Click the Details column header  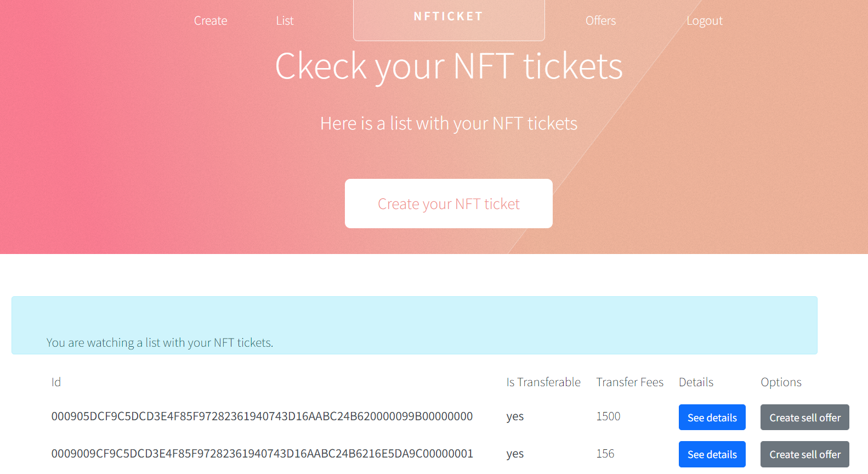pos(696,382)
